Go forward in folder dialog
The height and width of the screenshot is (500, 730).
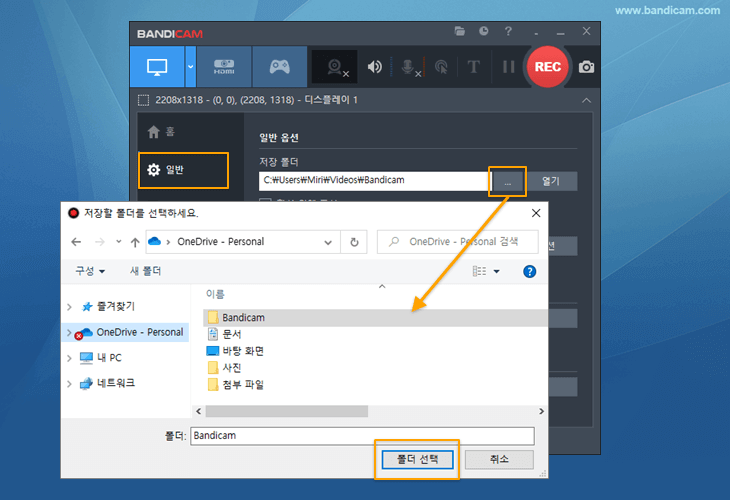100,242
